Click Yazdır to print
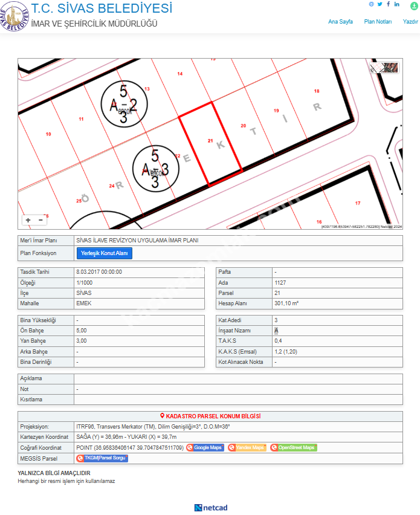This screenshot has height=515, width=420. (x=410, y=22)
